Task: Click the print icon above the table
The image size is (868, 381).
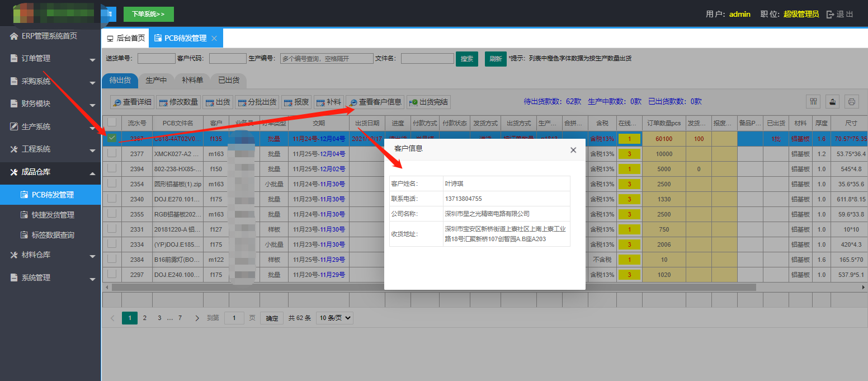Action: pos(851,102)
